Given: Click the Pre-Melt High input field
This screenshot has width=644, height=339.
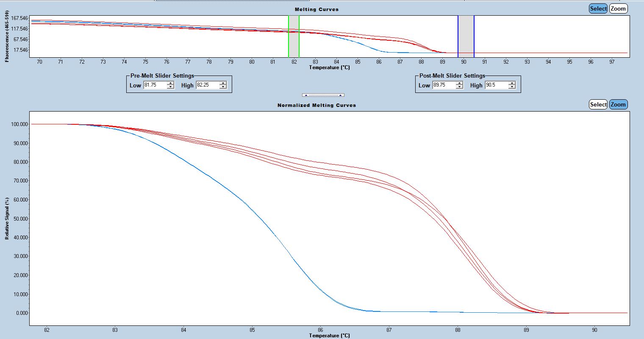Looking at the screenshot, I should [x=207, y=85].
